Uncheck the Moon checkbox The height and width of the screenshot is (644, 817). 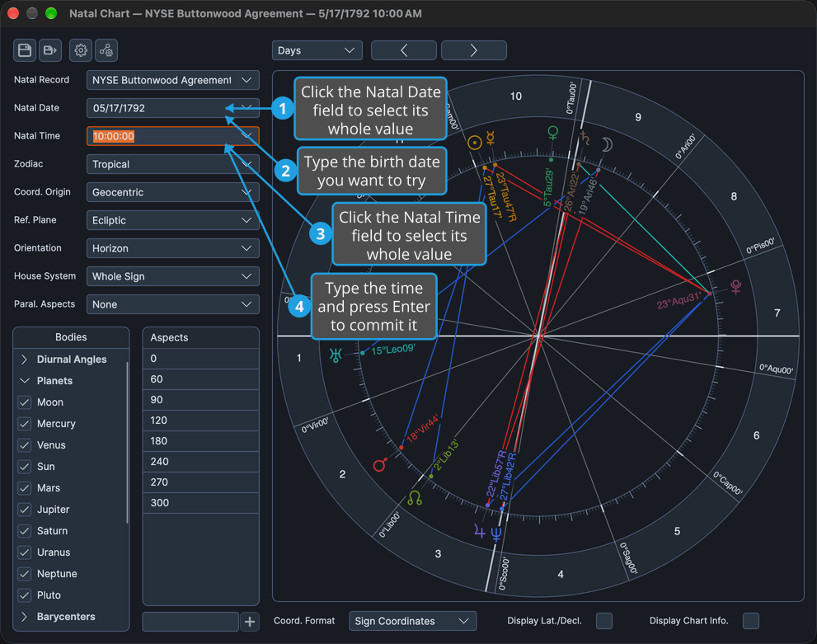[25, 402]
